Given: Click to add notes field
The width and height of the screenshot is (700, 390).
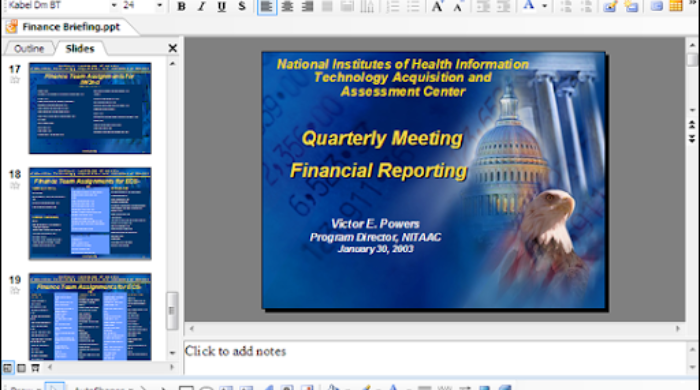Looking at the screenshot, I should (435, 358).
